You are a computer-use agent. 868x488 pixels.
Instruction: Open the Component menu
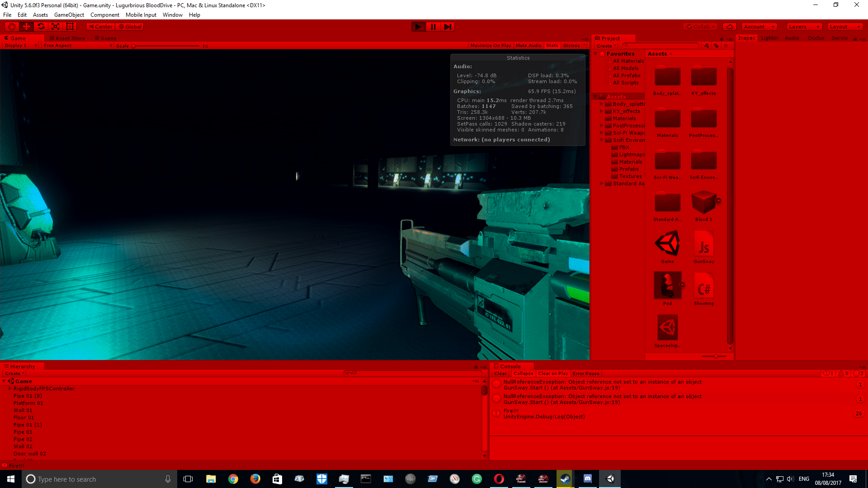pos(104,15)
